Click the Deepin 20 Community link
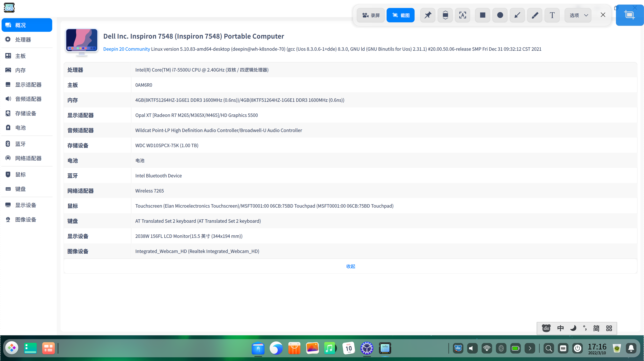Screen dimensions: 644x361 click(126, 49)
